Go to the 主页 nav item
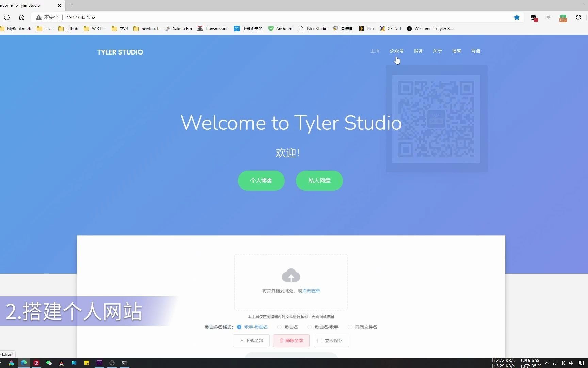Viewport: 588px width, 368px height. [375, 51]
